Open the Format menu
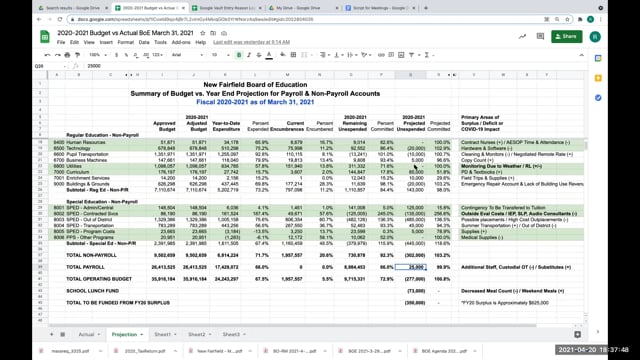 (125, 42)
